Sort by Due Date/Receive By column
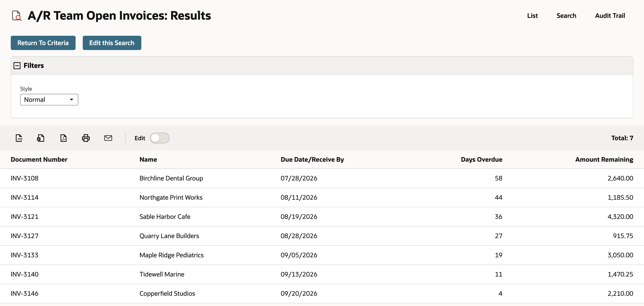This screenshot has width=644, height=306. [312, 159]
